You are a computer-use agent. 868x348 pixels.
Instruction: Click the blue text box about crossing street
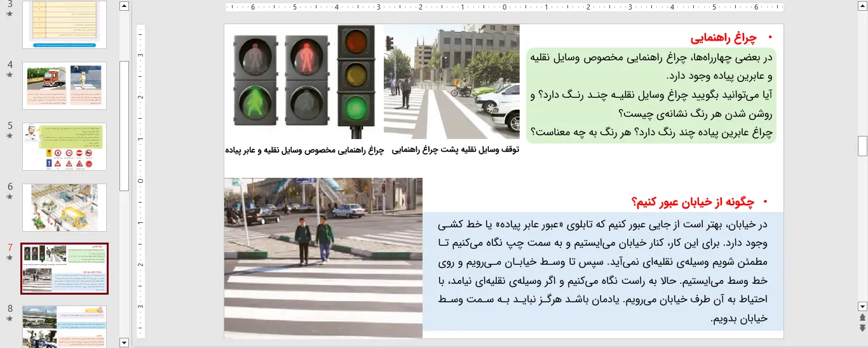pos(602,271)
